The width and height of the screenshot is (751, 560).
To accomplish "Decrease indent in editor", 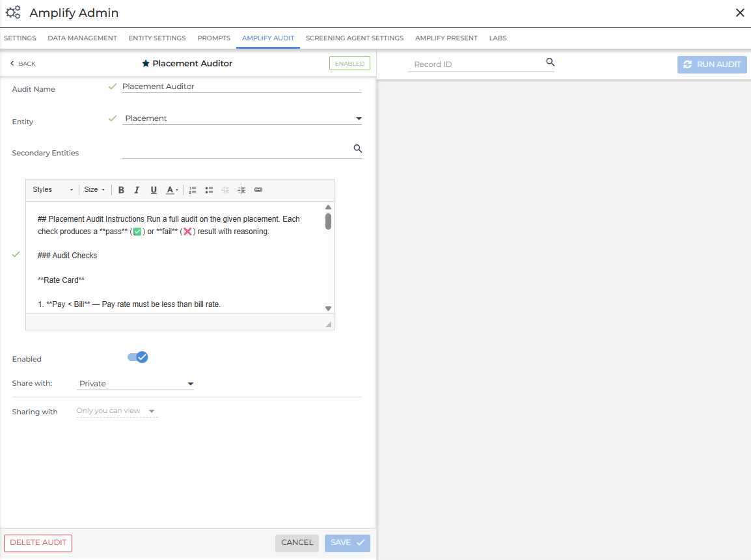I will [225, 190].
